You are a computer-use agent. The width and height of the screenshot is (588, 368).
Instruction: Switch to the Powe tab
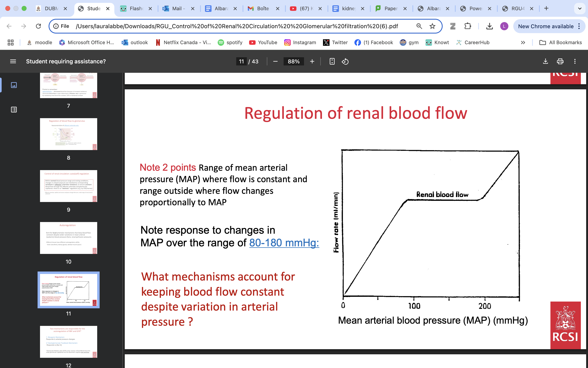pos(472,9)
